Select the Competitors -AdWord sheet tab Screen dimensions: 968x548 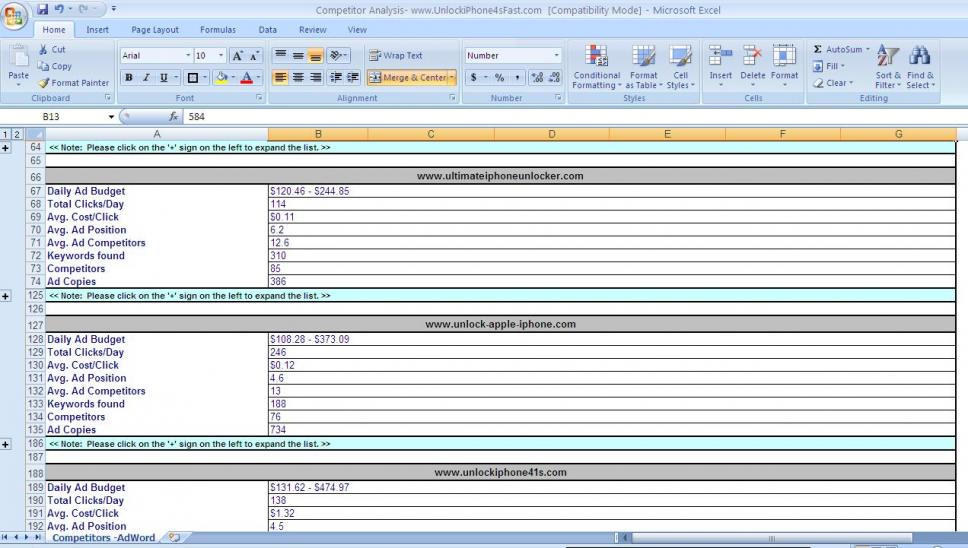103,538
